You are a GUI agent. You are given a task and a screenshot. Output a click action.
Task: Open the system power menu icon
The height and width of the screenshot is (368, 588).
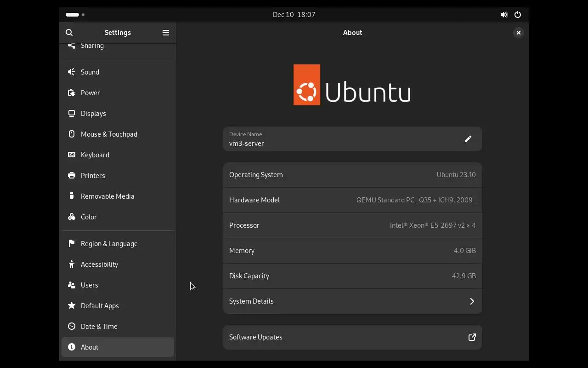[518, 15]
